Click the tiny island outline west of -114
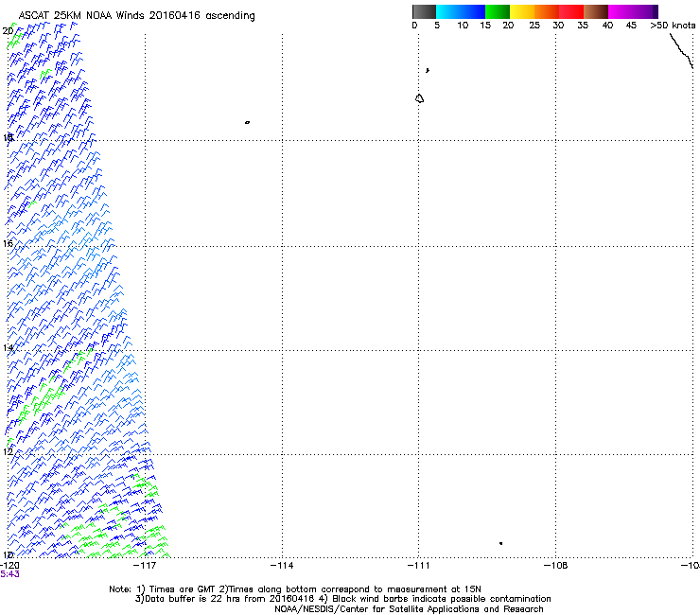 pyautogui.click(x=247, y=122)
